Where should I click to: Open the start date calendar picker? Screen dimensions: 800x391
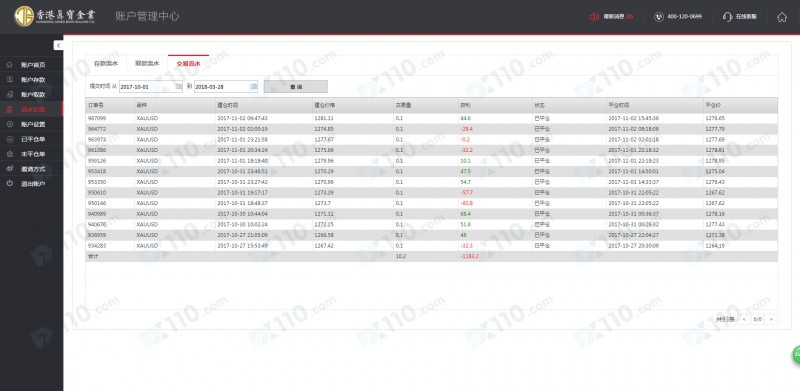pos(178,87)
